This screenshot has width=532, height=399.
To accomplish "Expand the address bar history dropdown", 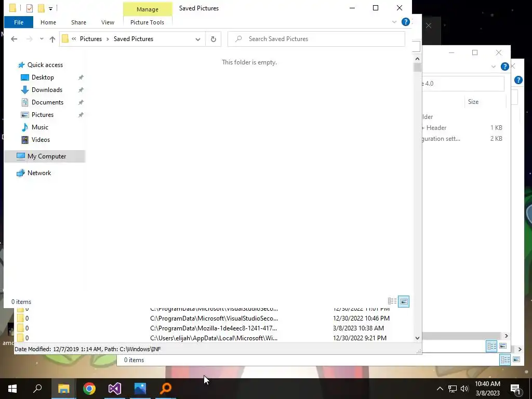I will tap(198, 39).
